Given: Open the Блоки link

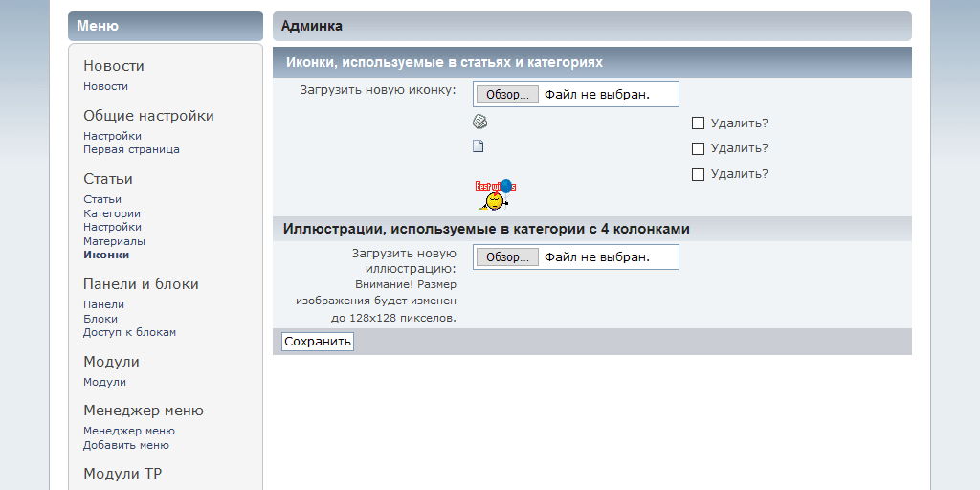Looking at the screenshot, I should tap(100, 319).
